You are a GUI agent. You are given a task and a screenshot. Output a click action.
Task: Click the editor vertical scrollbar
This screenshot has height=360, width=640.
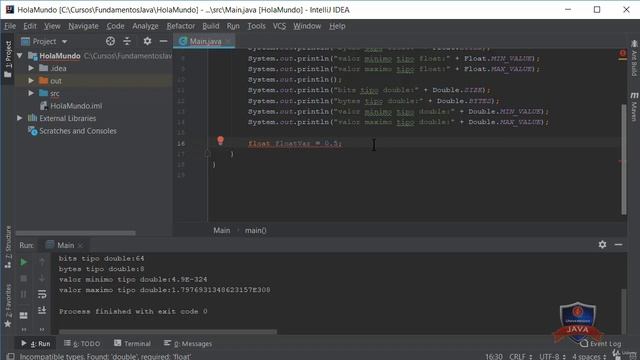coord(623,159)
